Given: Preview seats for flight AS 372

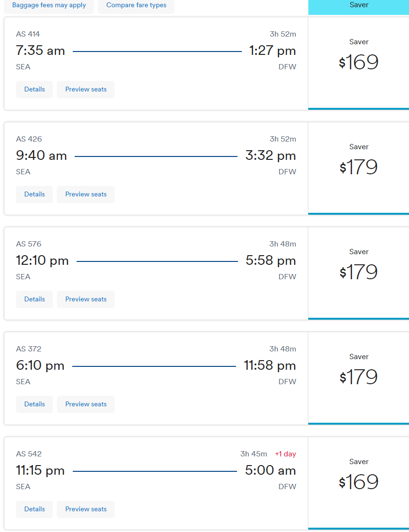Looking at the screenshot, I should [86, 404].
